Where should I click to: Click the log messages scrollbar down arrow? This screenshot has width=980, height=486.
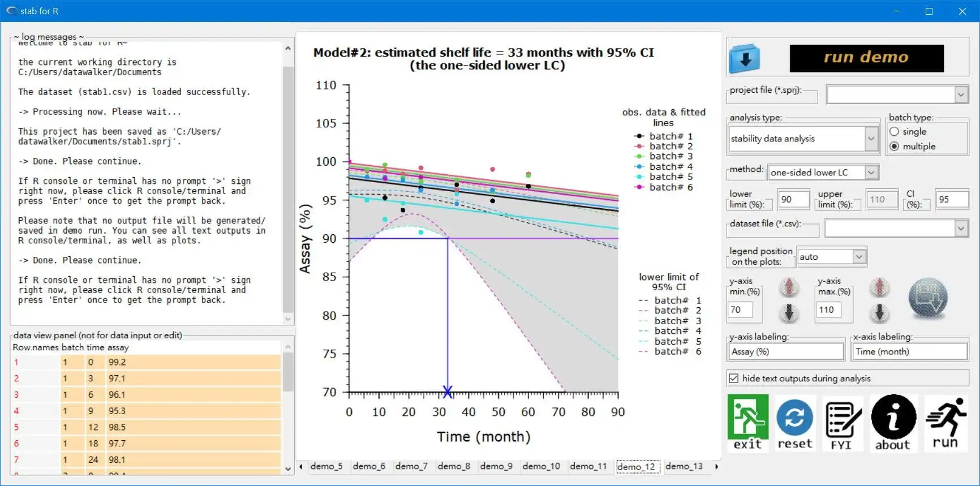coord(288,319)
